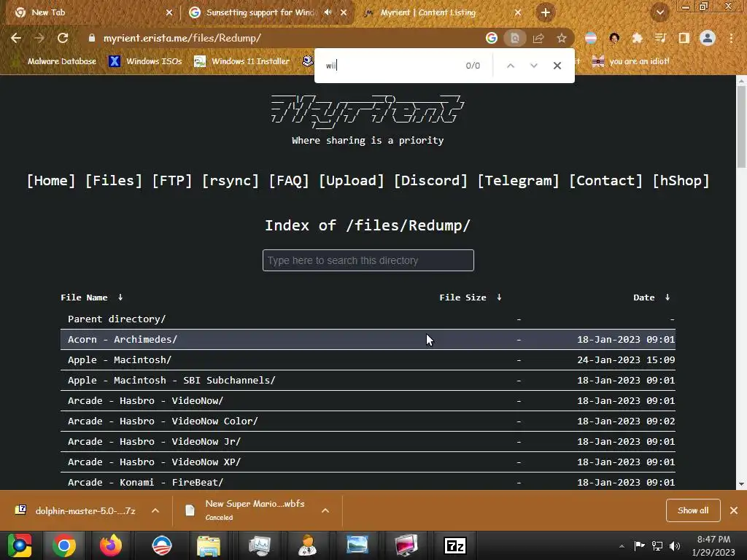Open the [FAQ] navigation link
The width and height of the screenshot is (747, 560).
pos(289,181)
